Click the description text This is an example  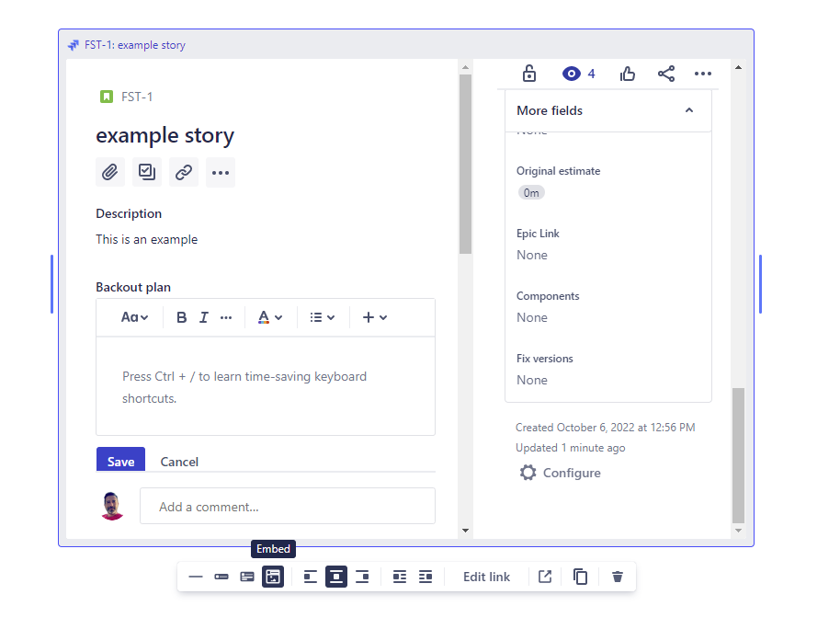pyautogui.click(x=147, y=239)
